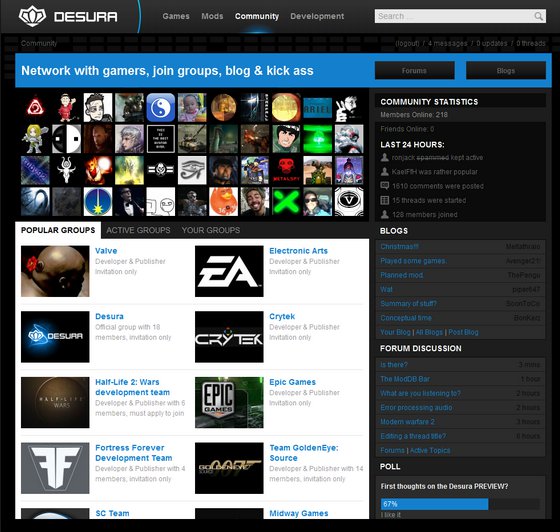The image size is (560, 532).
Task: Open the orange rubber duck avatar
Action: [223, 202]
